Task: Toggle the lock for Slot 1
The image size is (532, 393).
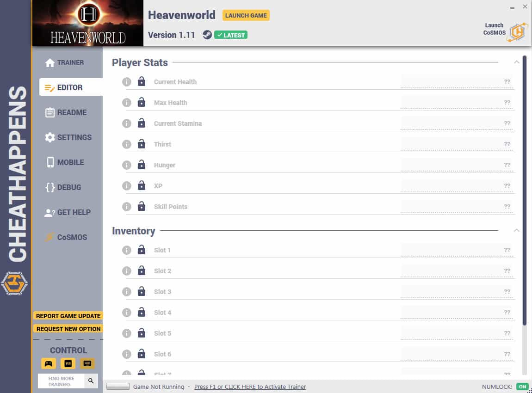Action: tap(142, 250)
